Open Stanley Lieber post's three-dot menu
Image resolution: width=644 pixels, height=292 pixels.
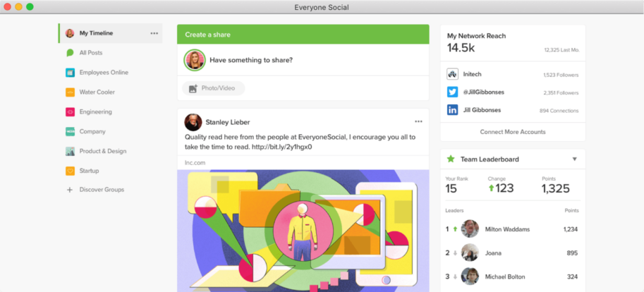coord(418,121)
